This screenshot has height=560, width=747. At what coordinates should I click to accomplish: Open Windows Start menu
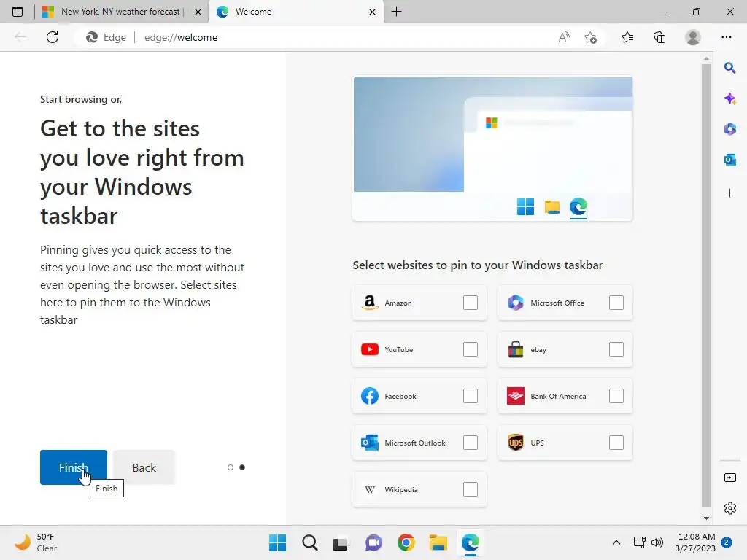278,542
